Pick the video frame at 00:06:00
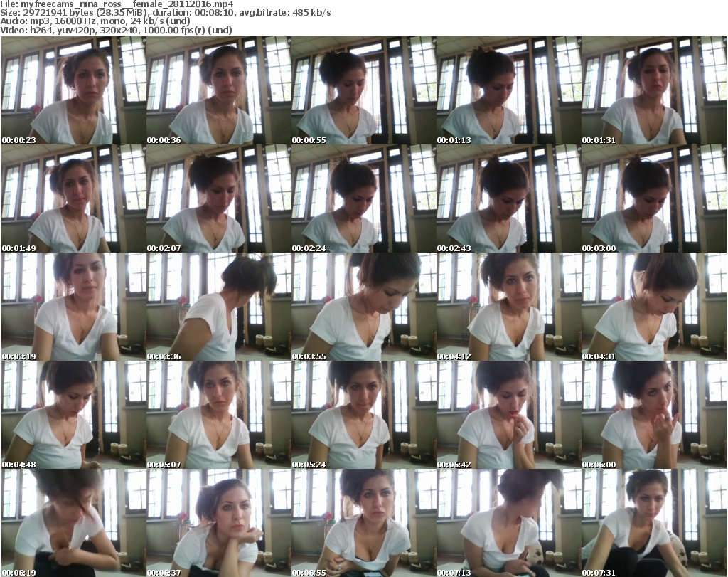The height and width of the screenshot is (577, 728). coord(654,415)
